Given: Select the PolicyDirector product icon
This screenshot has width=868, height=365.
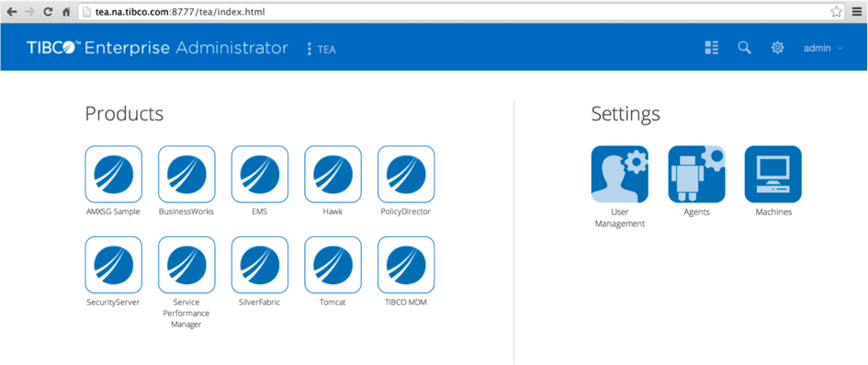Looking at the screenshot, I should tap(406, 174).
